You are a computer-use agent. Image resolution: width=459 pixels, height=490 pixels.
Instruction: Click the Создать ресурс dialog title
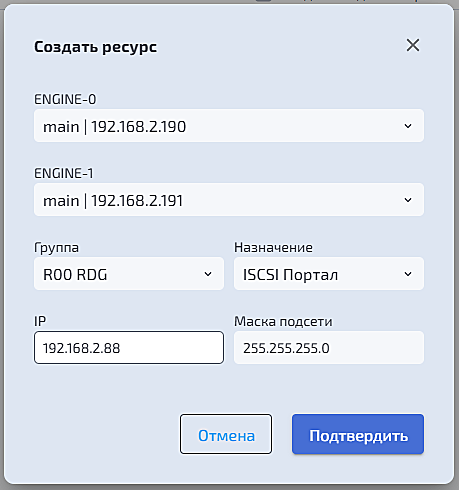pos(95,47)
